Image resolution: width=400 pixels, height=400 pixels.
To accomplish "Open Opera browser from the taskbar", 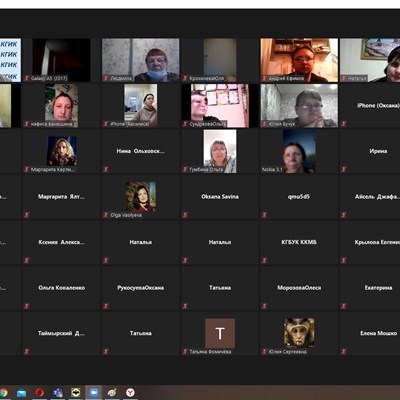I will pos(40,392).
